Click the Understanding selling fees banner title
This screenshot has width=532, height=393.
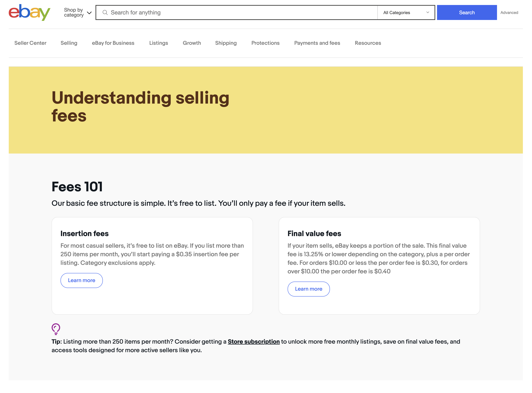(140, 107)
